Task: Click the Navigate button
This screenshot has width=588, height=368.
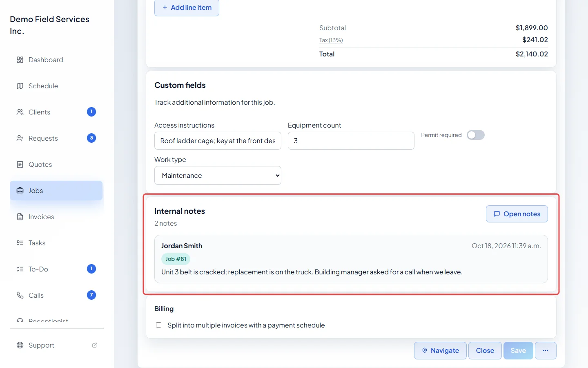Action: (x=440, y=350)
